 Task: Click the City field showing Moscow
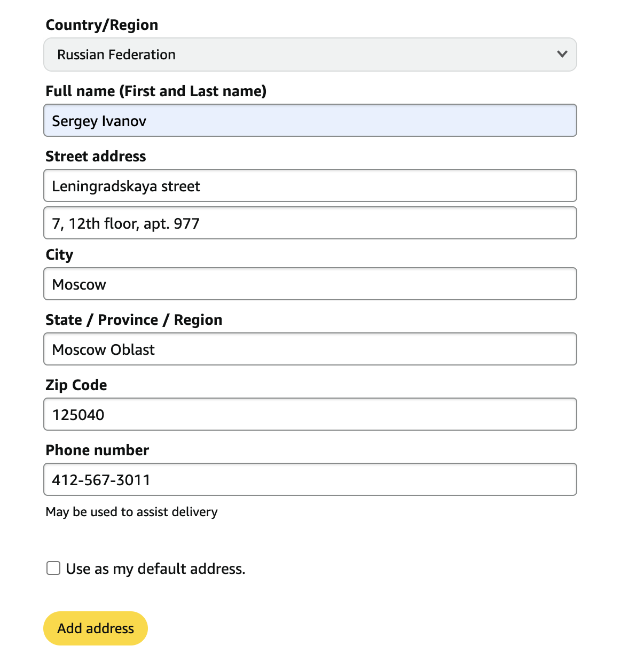[x=310, y=284]
